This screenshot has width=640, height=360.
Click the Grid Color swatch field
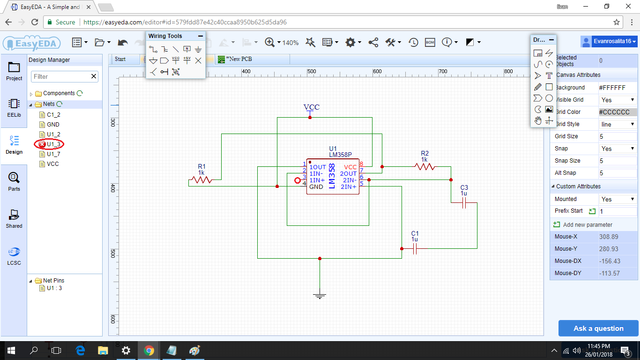pyautogui.click(x=617, y=112)
